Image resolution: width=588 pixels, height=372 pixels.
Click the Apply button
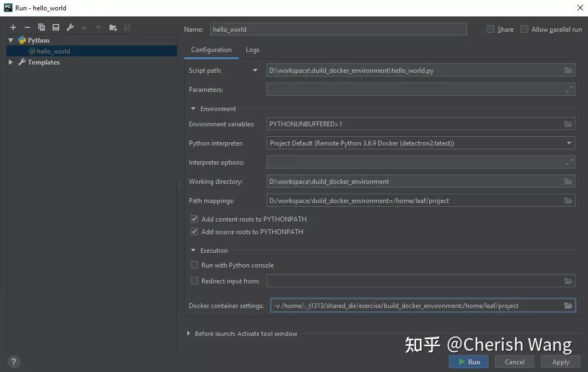coord(560,362)
